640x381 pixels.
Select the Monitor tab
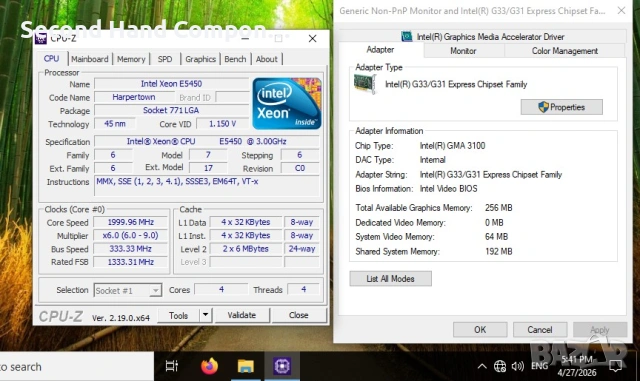[x=463, y=51]
